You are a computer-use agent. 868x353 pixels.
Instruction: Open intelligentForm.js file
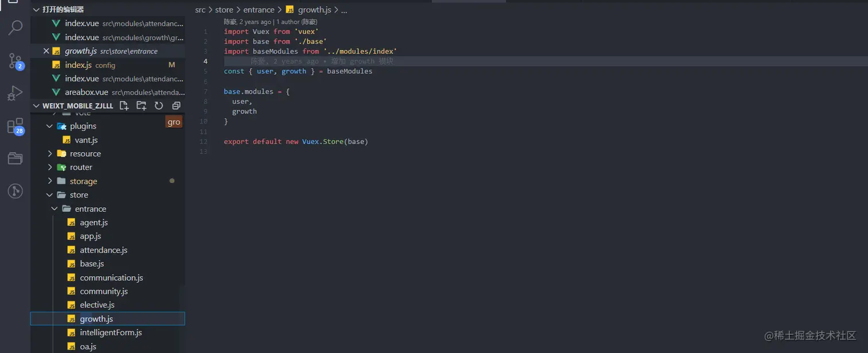(111, 333)
